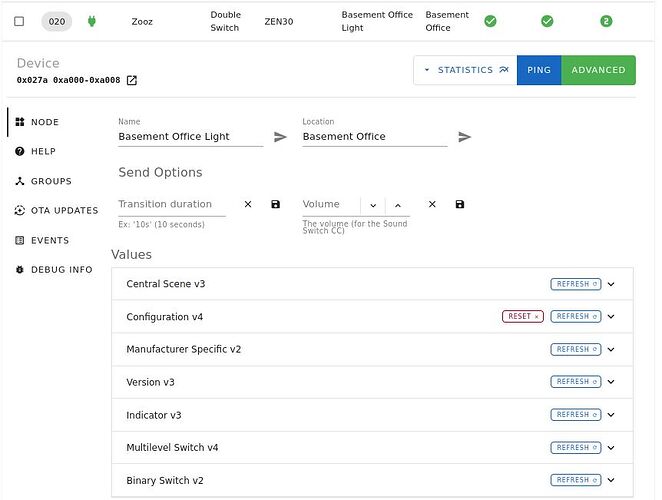This screenshot has width=662, height=500.
Task: Expand the Binary Switch v2 section
Action: tap(611, 481)
